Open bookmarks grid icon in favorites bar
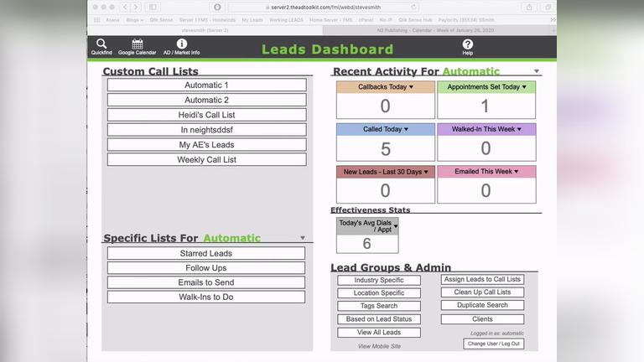Image resolution: width=644 pixels, height=362 pixels. pos(97,20)
